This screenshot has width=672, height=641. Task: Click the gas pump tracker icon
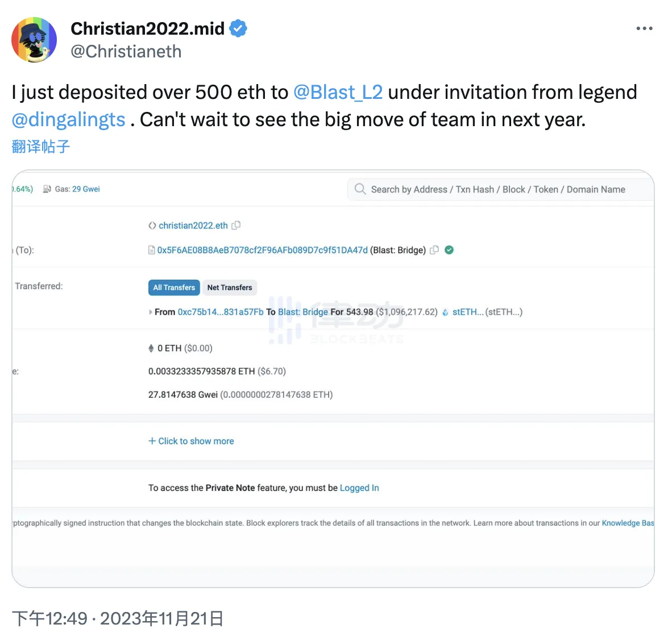pos(47,189)
